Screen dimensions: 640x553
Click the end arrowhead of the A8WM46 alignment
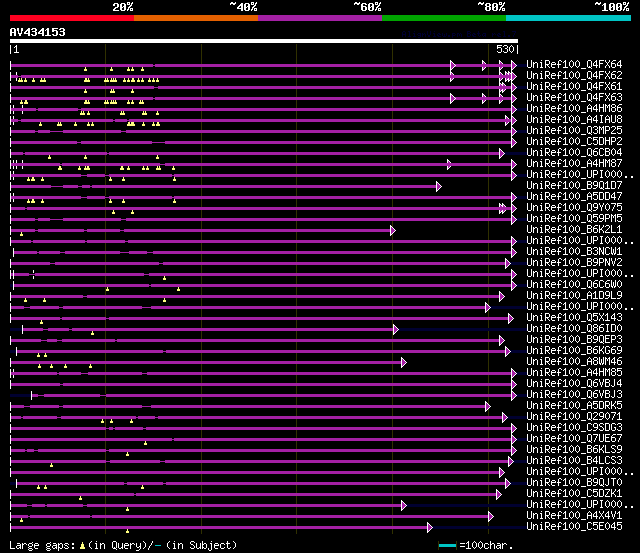click(404, 362)
